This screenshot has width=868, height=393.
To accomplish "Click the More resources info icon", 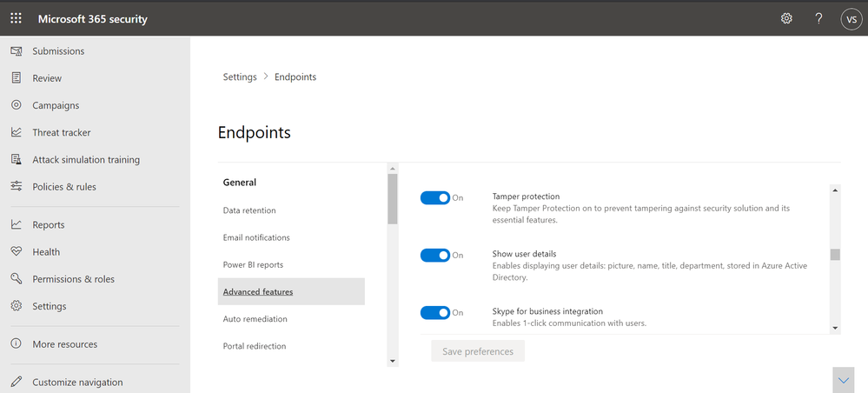I will click(x=16, y=344).
